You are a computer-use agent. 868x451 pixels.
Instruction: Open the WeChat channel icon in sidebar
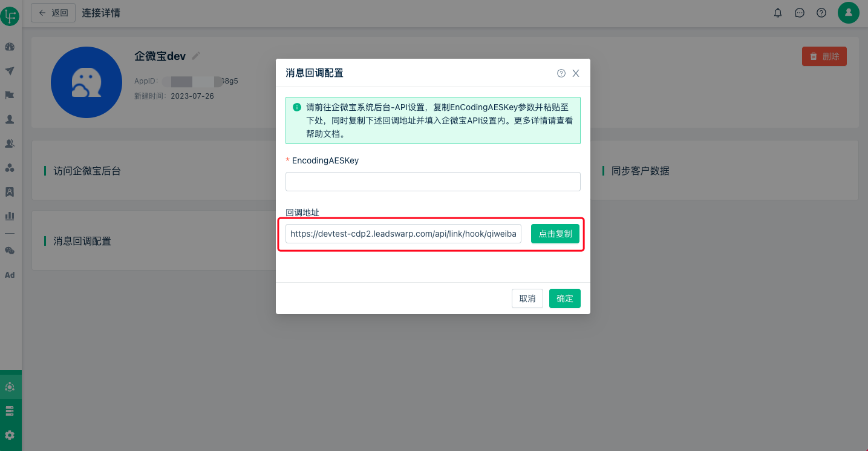point(10,250)
